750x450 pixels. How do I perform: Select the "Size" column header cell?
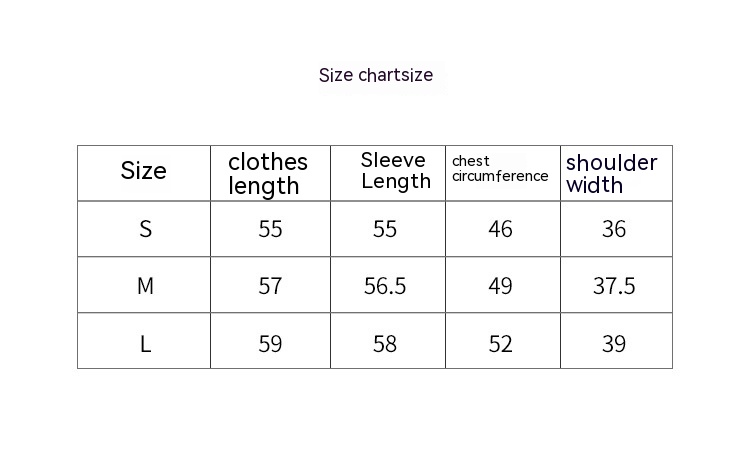144,171
